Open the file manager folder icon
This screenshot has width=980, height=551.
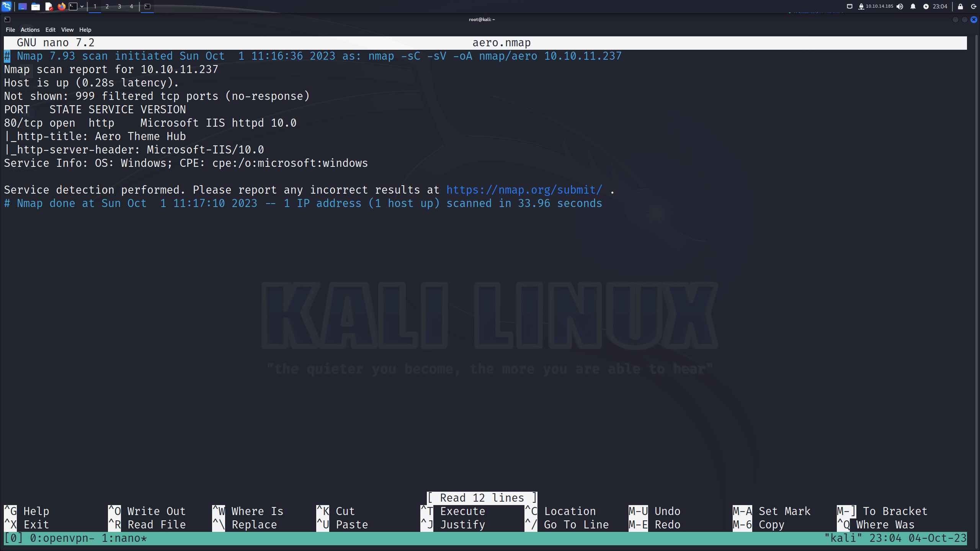point(36,7)
